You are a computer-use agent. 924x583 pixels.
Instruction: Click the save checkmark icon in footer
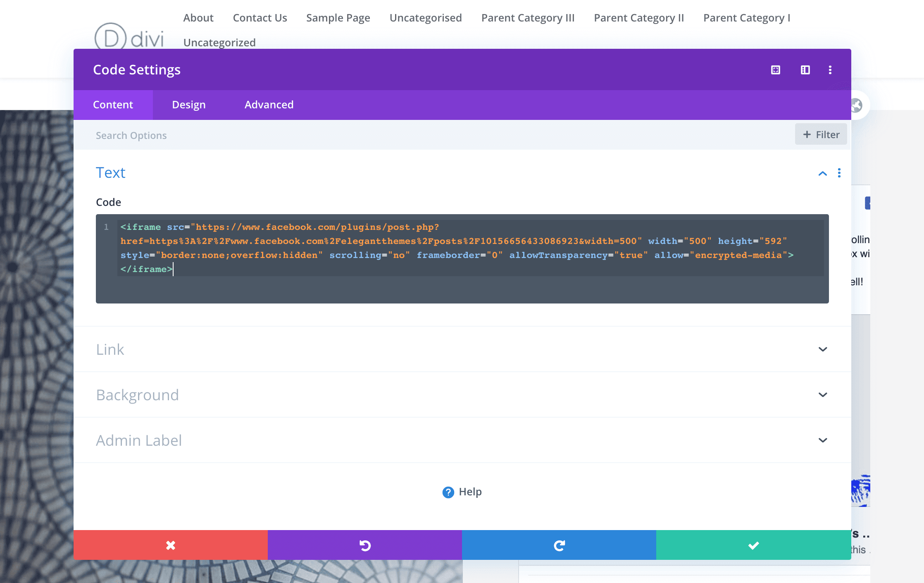pos(754,545)
